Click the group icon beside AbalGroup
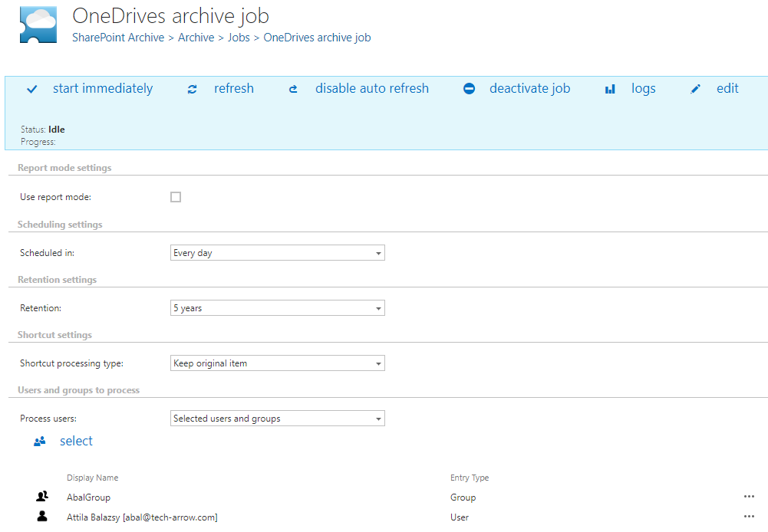The height and width of the screenshot is (532, 768). [x=42, y=496]
